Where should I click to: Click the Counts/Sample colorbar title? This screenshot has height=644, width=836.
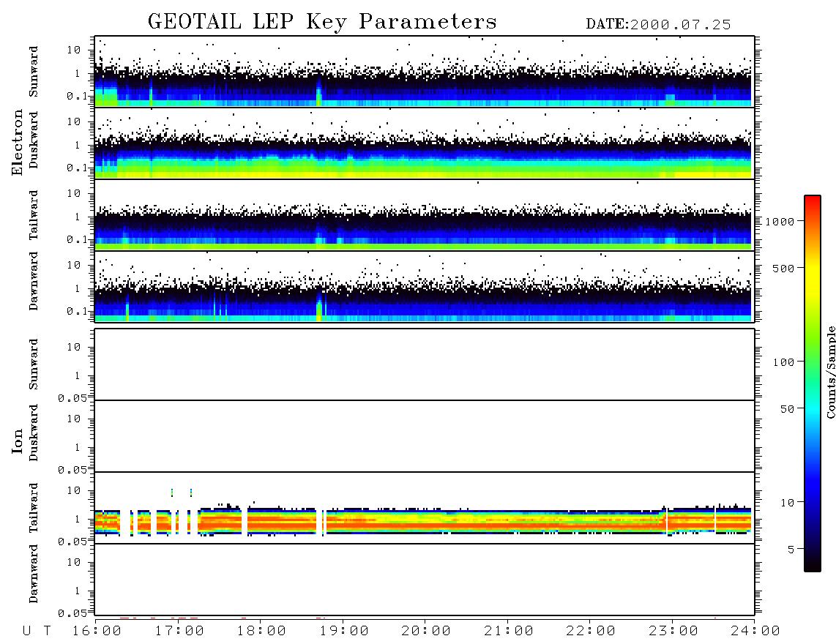(x=830, y=372)
